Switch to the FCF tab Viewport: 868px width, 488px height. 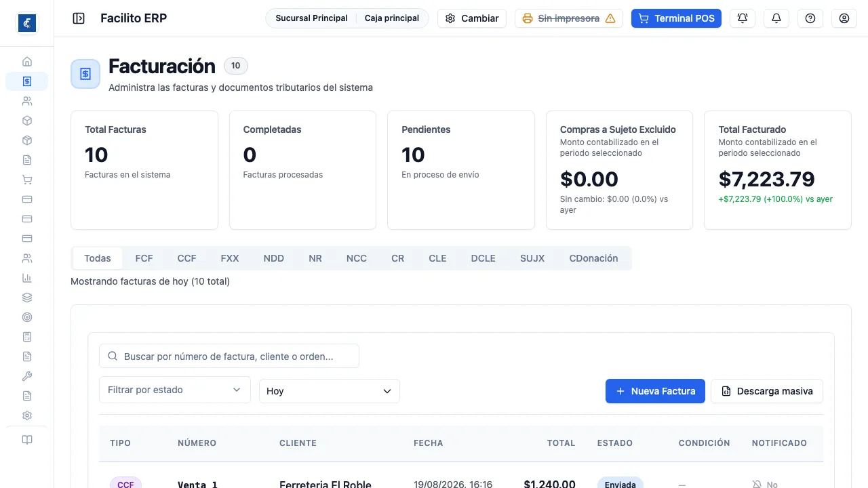(x=144, y=258)
